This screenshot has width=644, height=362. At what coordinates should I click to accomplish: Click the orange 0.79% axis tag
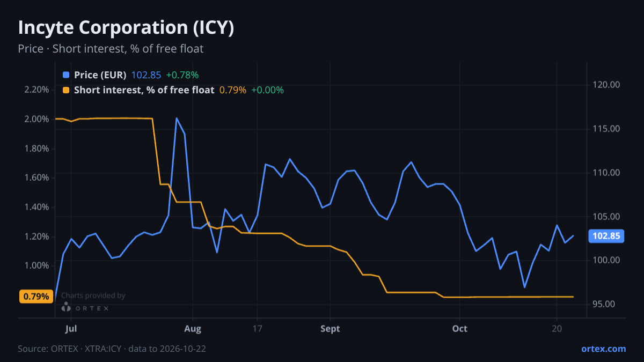point(36,296)
